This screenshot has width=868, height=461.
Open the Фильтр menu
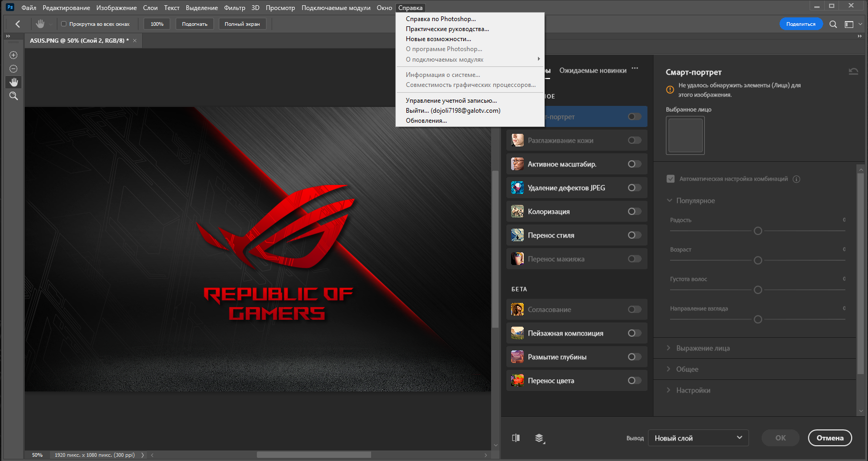pos(234,8)
